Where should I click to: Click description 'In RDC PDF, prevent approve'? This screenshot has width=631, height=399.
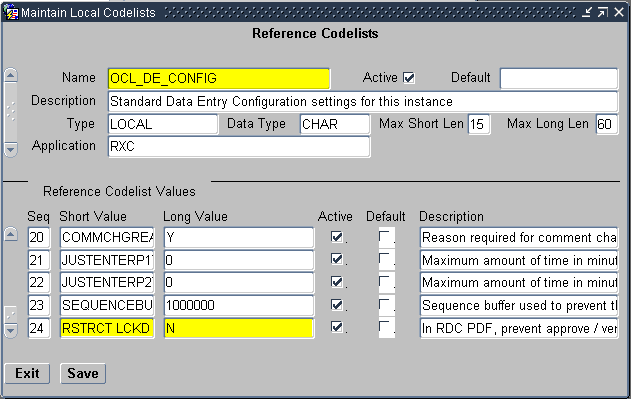pyautogui.click(x=519, y=328)
